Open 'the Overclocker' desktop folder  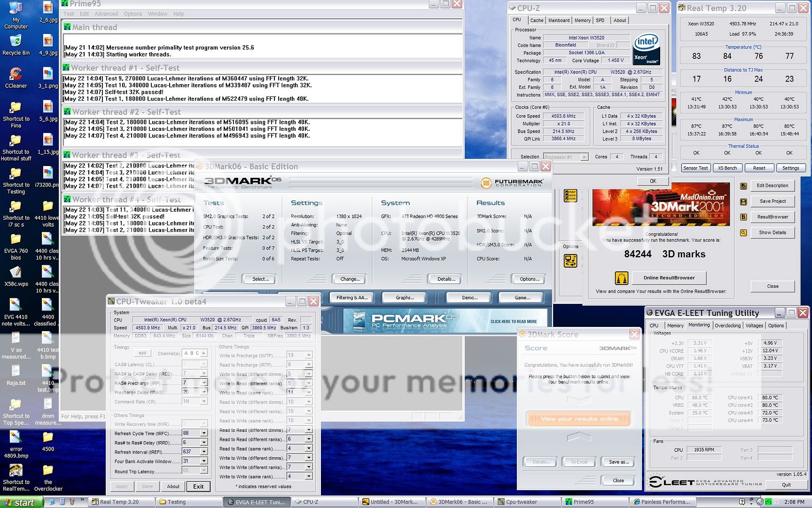[48, 477]
